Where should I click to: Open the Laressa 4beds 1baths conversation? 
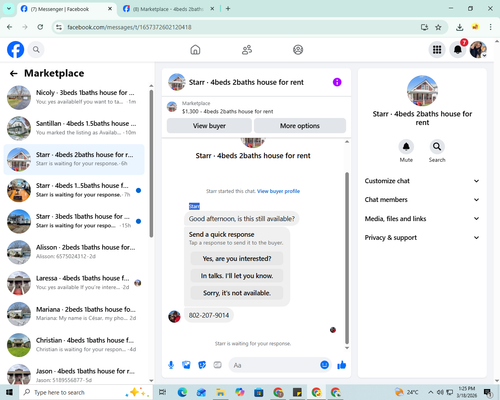[74, 283]
